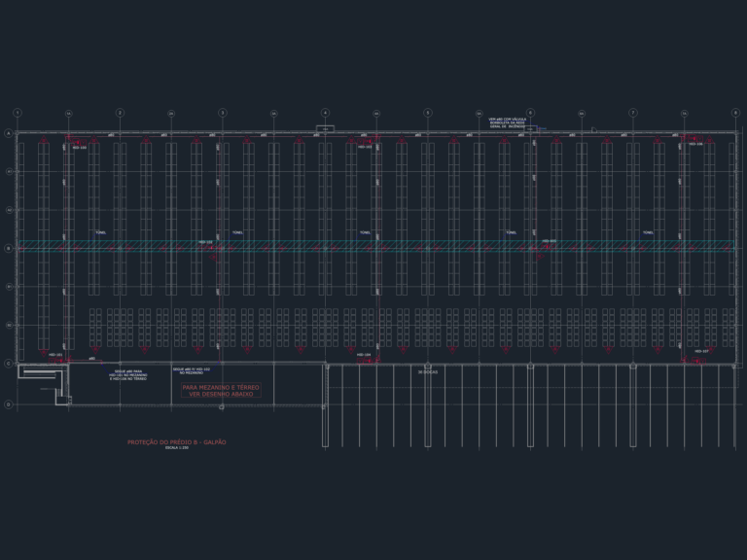Screen dimensions: 747x560
Task: Select grid bubble 7 on the top axis
Action: coord(633,113)
